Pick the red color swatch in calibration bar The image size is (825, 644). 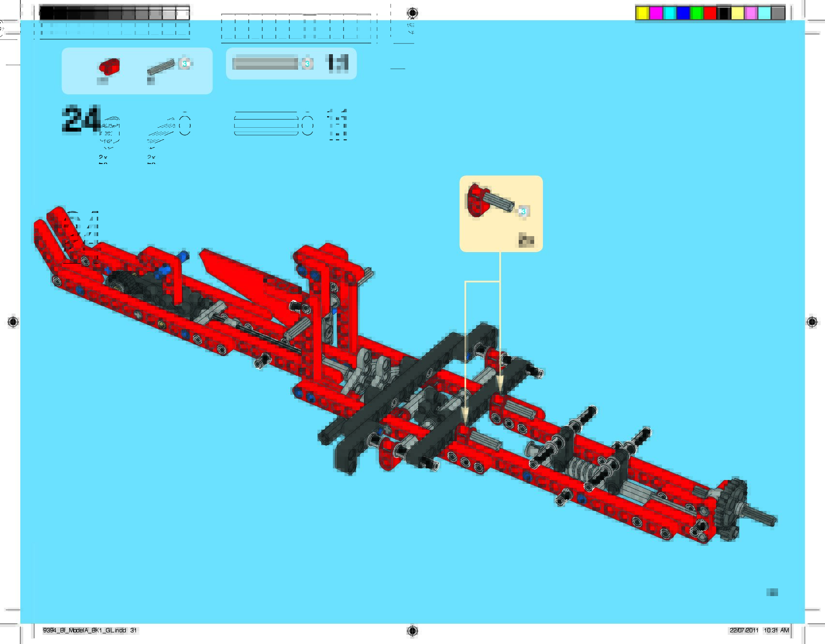click(x=710, y=14)
